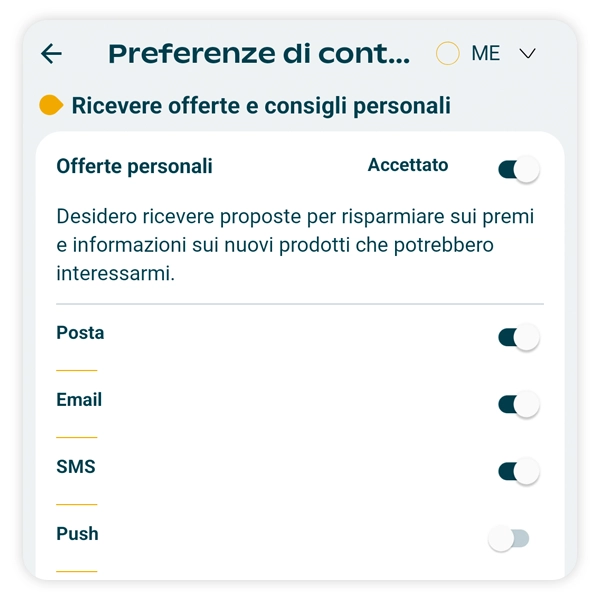Select the Email row label
The width and height of the screenshot is (600, 600).
(79, 400)
